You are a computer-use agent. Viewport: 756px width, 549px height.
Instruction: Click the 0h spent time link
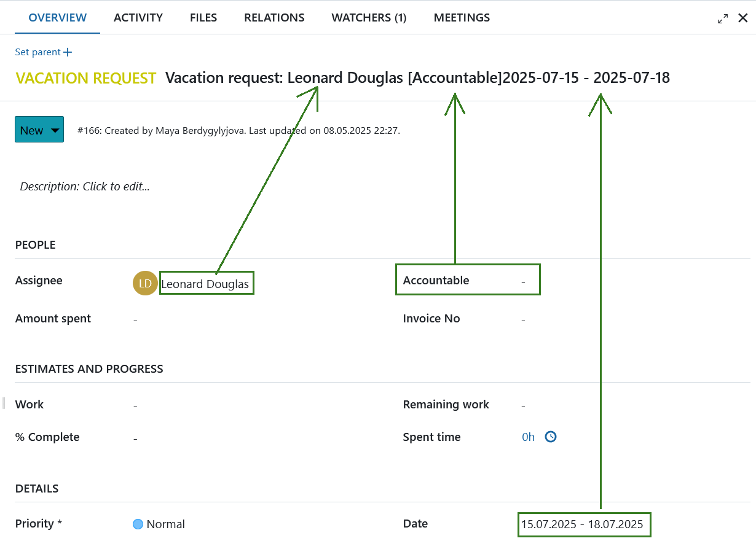pyautogui.click(x=527, y=437)
